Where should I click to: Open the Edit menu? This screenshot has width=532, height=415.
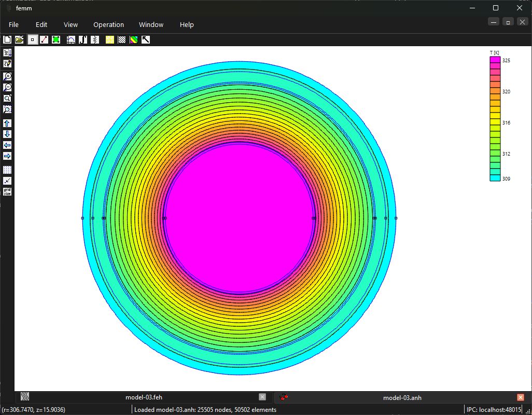tap(41, 24)
